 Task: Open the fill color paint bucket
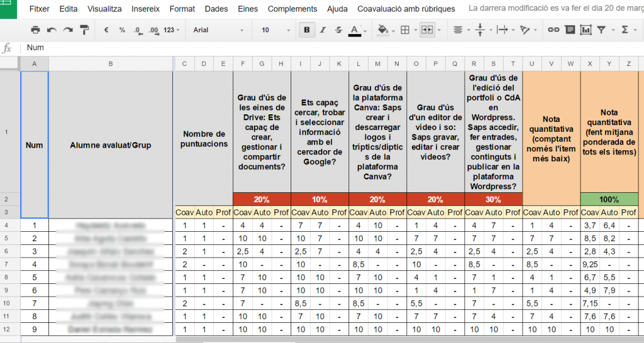[382, 30]
